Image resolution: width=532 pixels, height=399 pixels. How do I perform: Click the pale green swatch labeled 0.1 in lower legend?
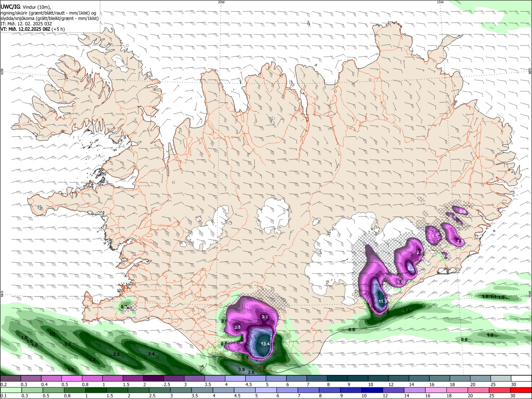pyautogui.click(x=11, y=390)
